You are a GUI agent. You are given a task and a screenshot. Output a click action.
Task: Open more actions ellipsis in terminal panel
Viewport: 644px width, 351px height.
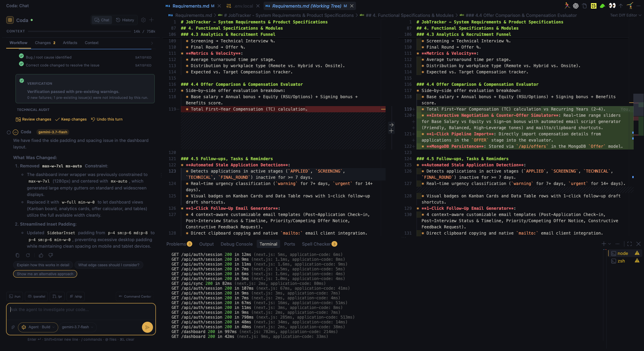click(x=617, y=244)
